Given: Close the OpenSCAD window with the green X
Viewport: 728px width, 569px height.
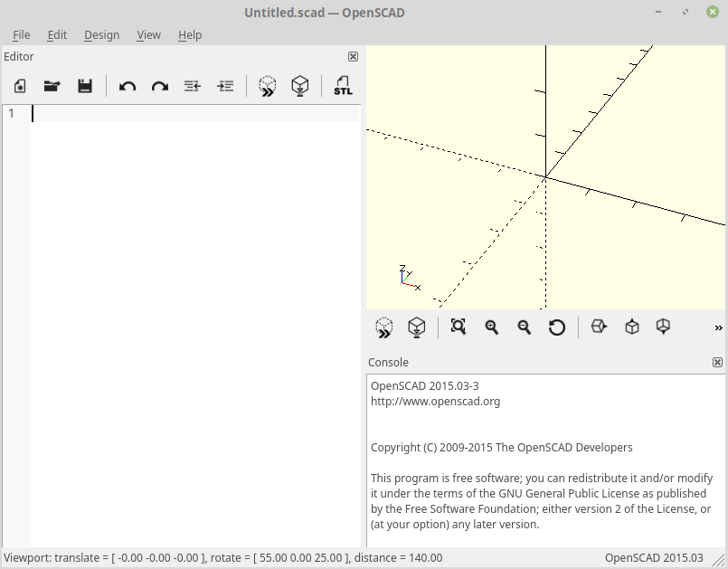Looking at the screenshot, I should tap(713, 12).
